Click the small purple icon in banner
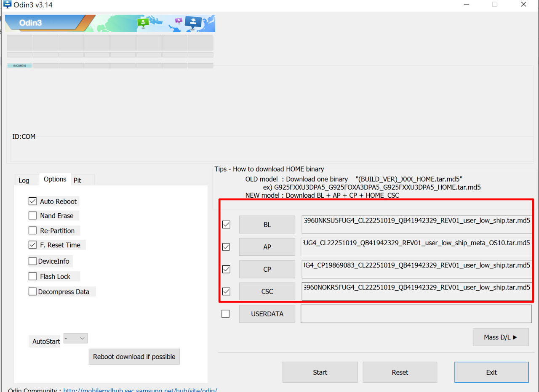539x392 pixels. pyautogui.click(x=179, y=21)
